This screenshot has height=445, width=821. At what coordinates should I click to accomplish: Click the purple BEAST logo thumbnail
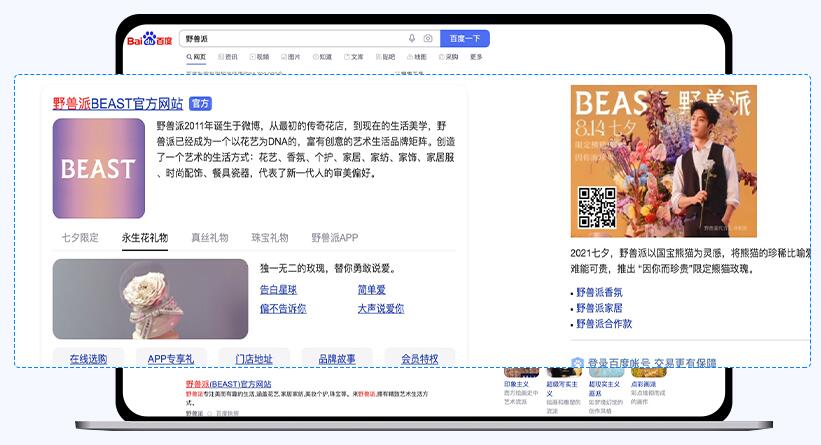[x=98, y=168]
